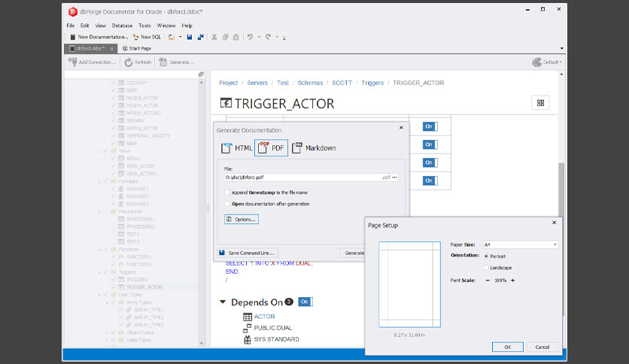
Task: Open a file with the folder icon
Action: pos(172,37)
